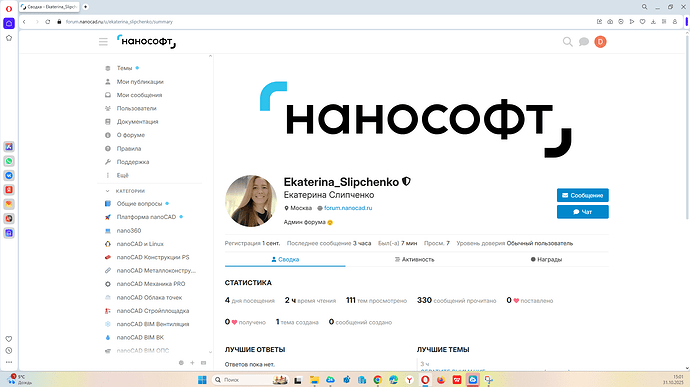Open the forum chat bubble icon in header

point(584,42)
